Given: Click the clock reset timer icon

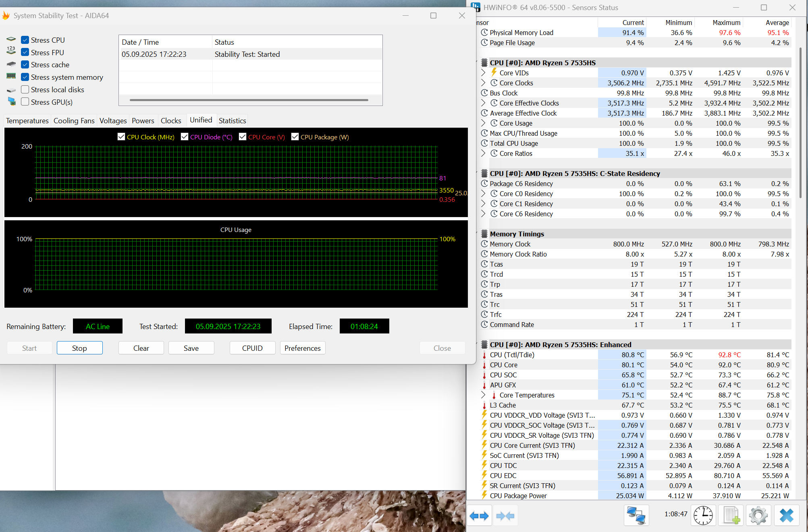Looking at the screenshot, I should click(703, 515).
